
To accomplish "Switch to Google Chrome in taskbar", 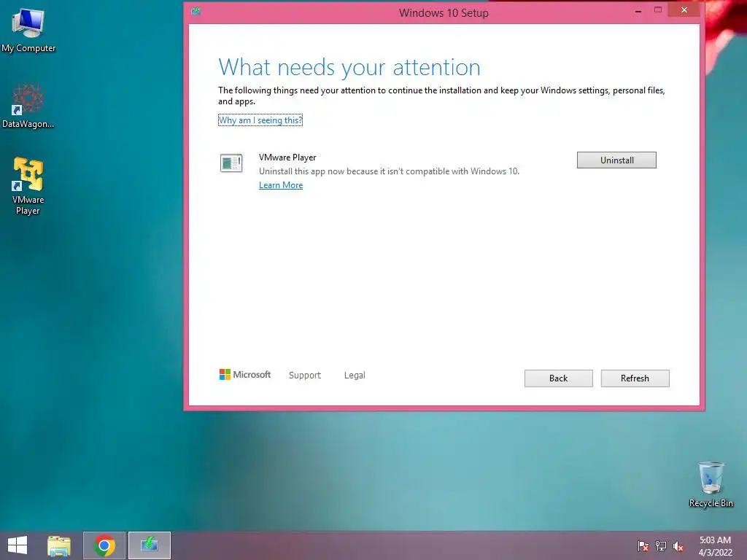I will [104, 545].
